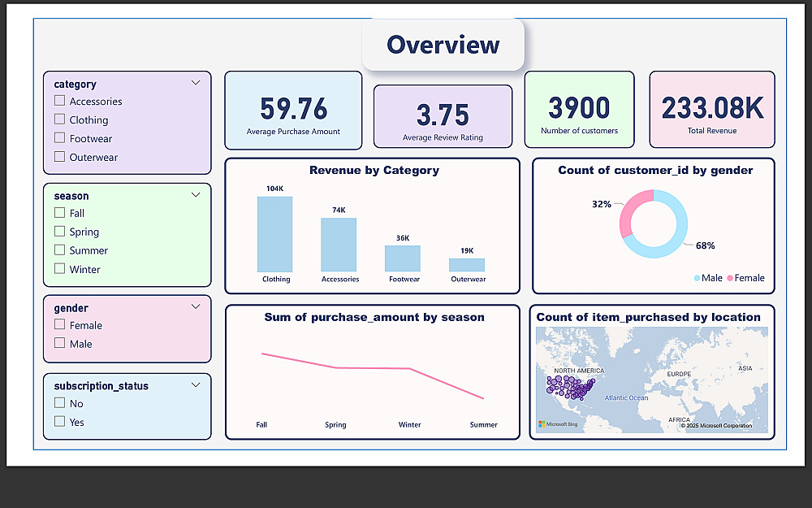
Task: Click the EUROPE map label
Action: tap(679, 374)
